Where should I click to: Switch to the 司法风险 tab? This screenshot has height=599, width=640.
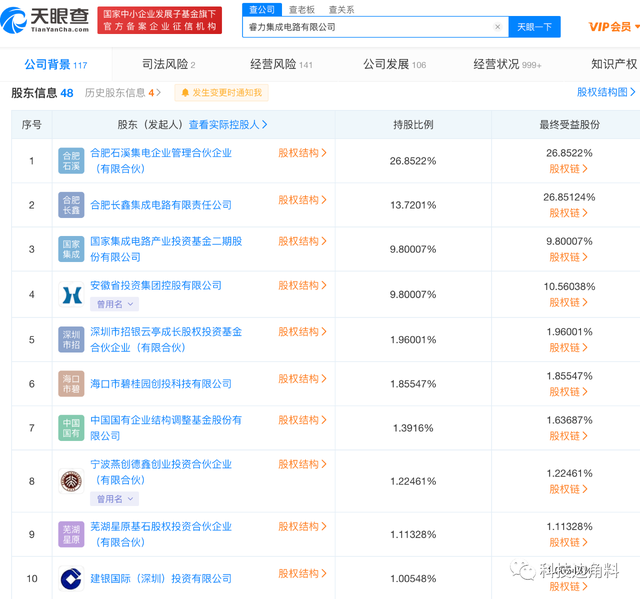pyautogui.click(x=169, y=64)
